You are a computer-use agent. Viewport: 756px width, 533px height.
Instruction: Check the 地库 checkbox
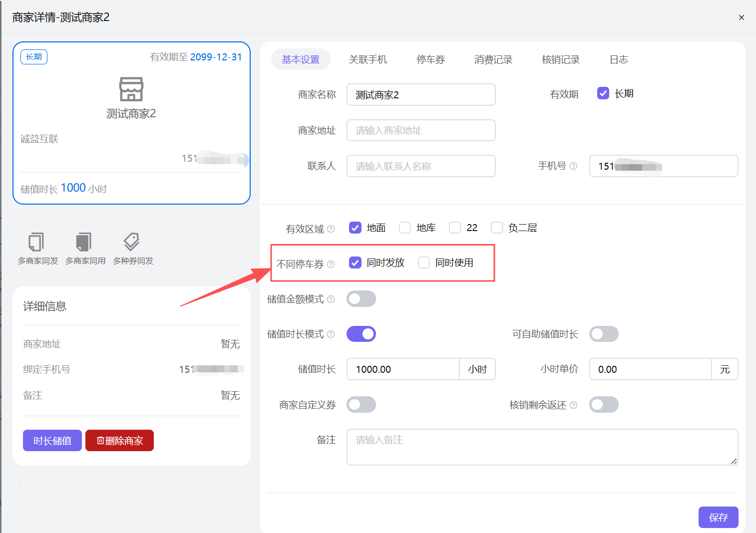click(404, 227)
